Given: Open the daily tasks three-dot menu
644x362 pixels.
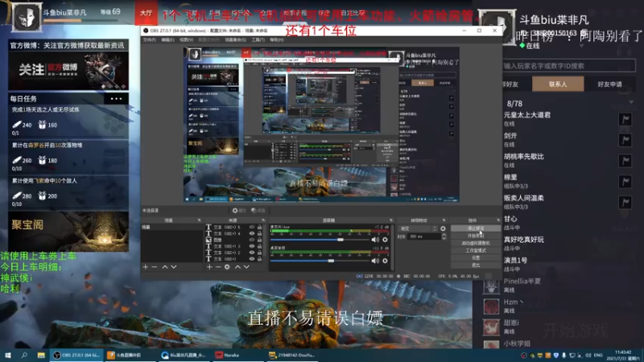Looking at the screenshot, I should tap(116, 98).
